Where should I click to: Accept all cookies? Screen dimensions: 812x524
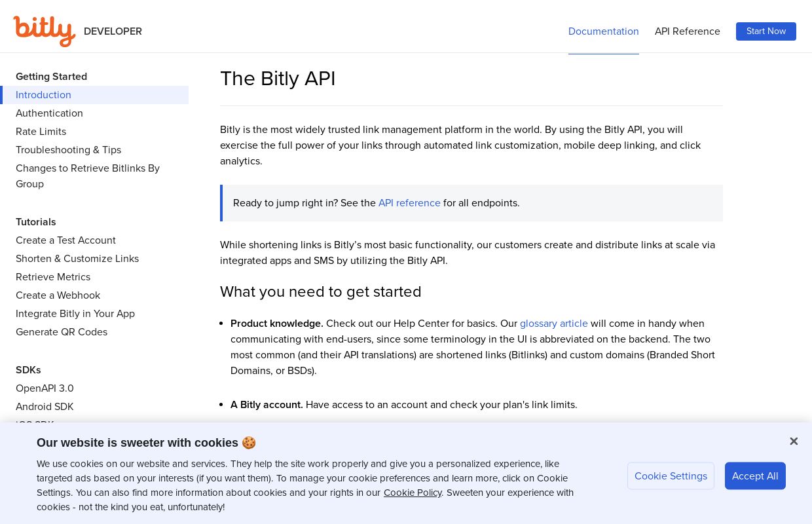(755, 476)
